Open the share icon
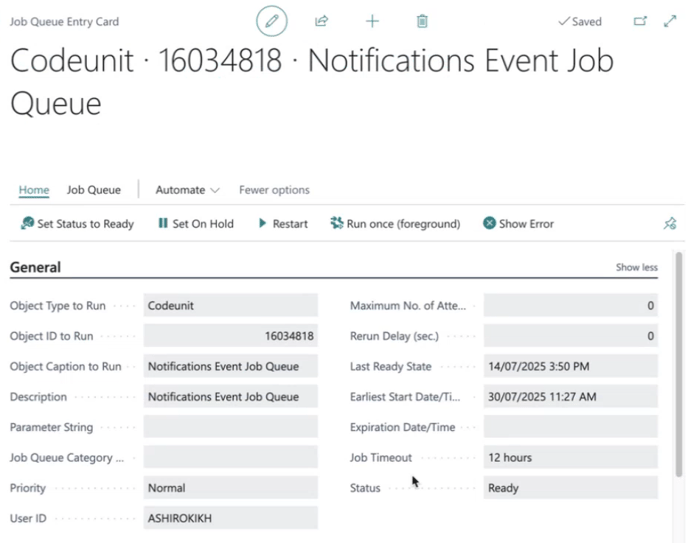Image resolution: width=688 pixels, height=543 pixels. pyautogui.click(x=322, y=21)
